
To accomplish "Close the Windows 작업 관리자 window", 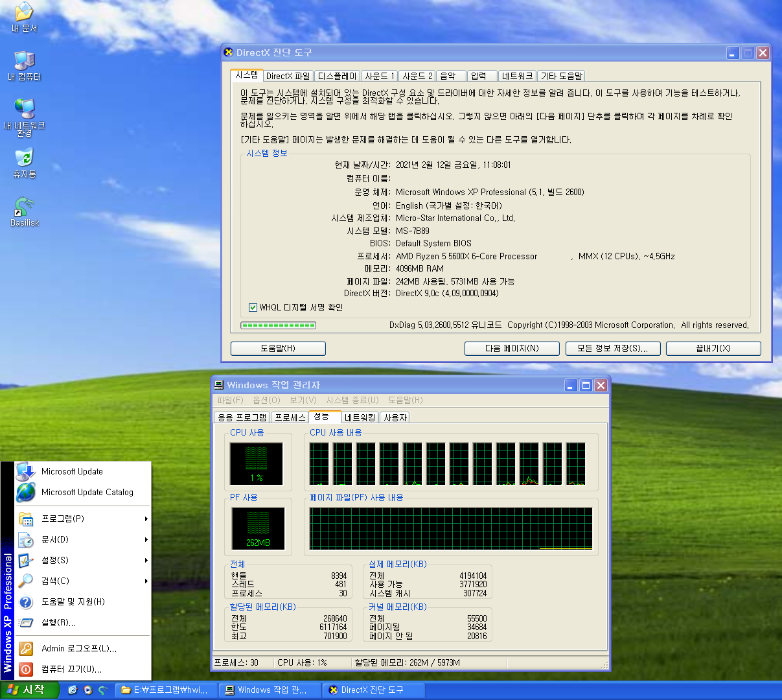I will tap(601, 386).
